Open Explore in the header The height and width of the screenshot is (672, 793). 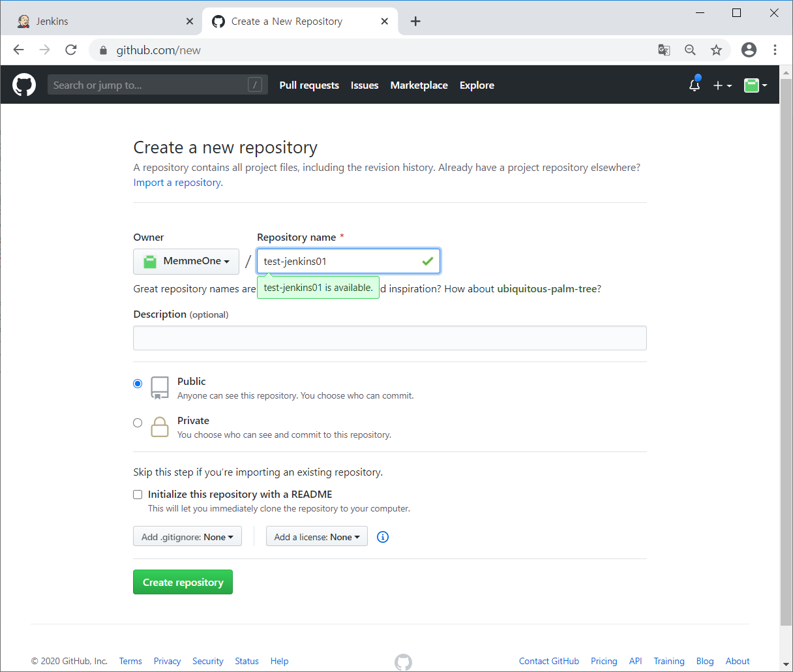[x=477, y=85]
